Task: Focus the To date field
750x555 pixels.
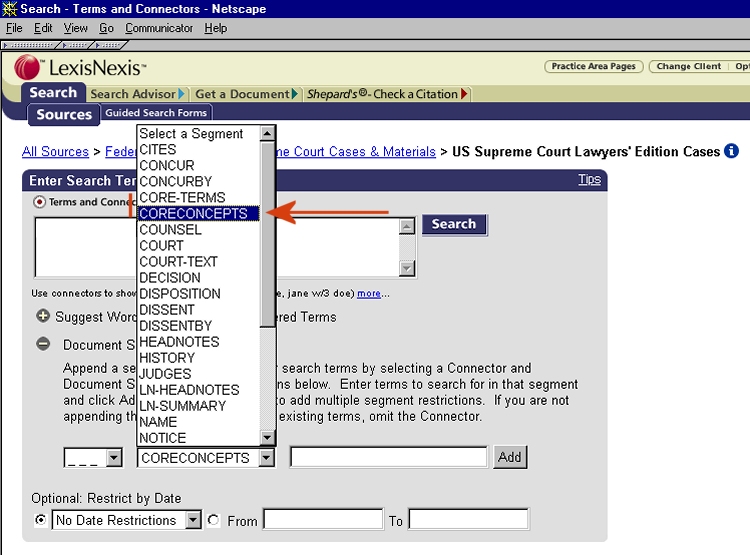Action: [x=468, y=519]
